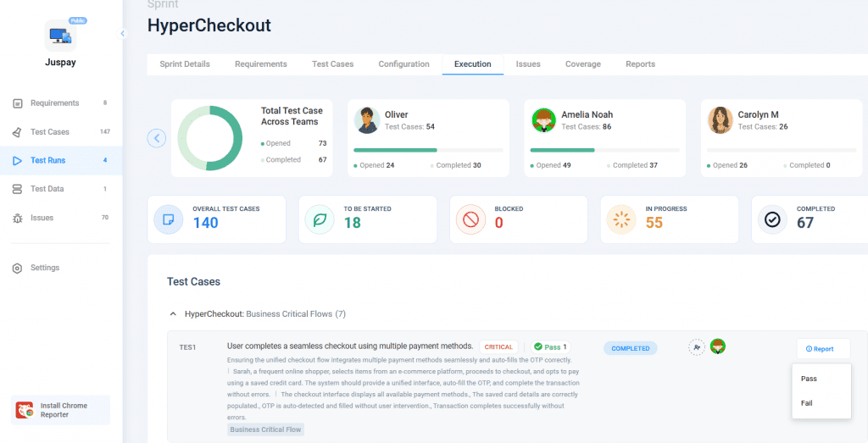The height and width of the screenshot is (443, 868).
Task: Switch to the Configuration tab
Action: [x=404, y=64]
